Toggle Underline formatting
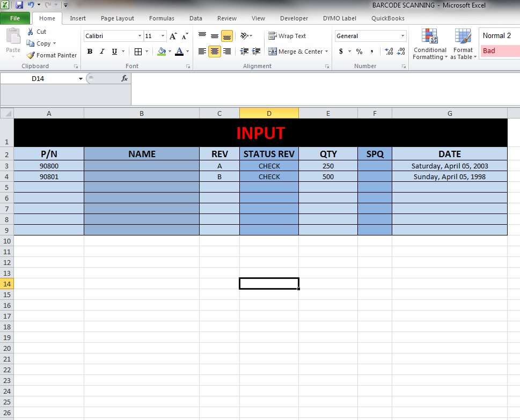520x420 pixels. [114, 51]
